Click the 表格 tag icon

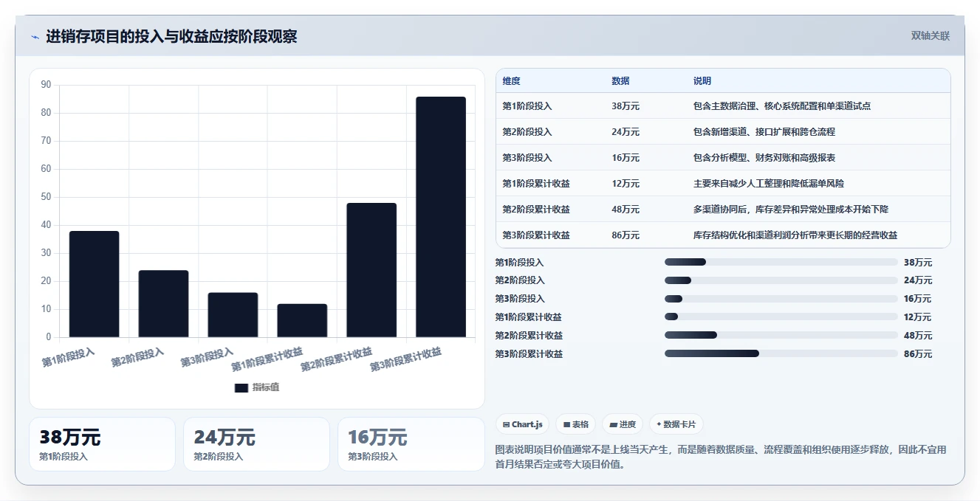[566, 424]
